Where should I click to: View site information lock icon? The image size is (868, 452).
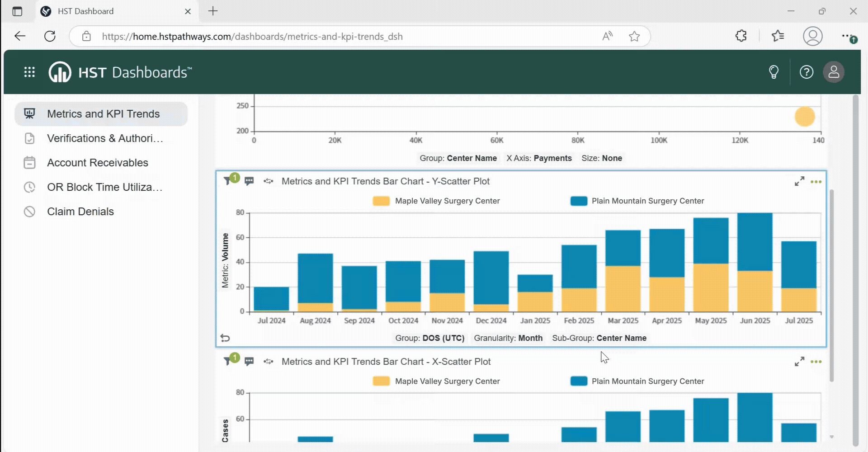pyautogui.click(x=86, y=36)
